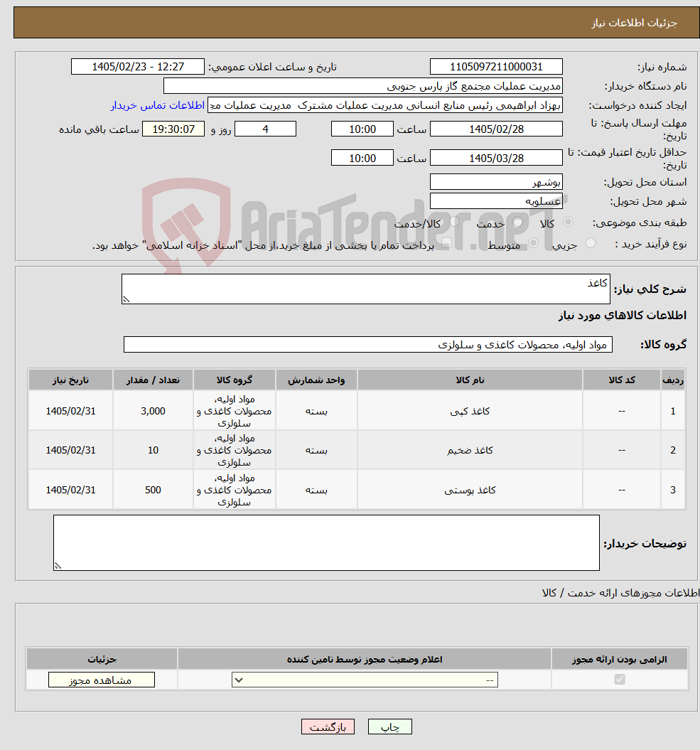Screen dimensions: 700x750
Task: Click the need date in row 1
Action: coord(71,411)
